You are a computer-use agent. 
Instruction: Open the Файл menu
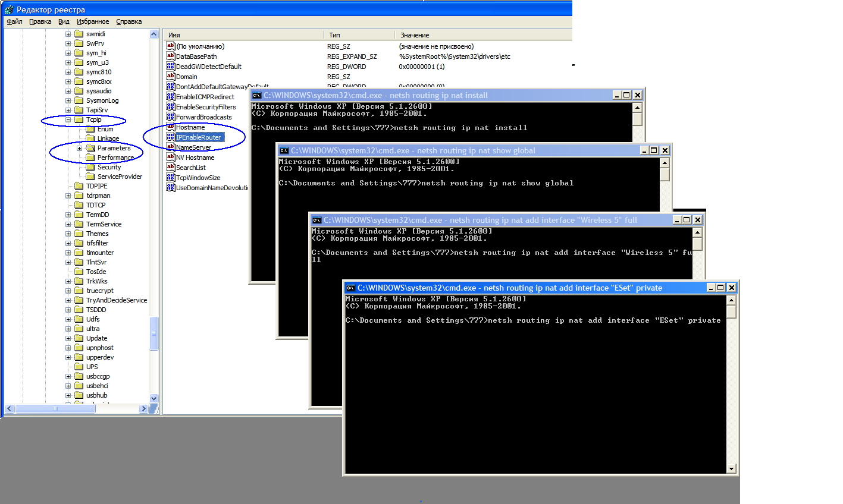(14, 21)
